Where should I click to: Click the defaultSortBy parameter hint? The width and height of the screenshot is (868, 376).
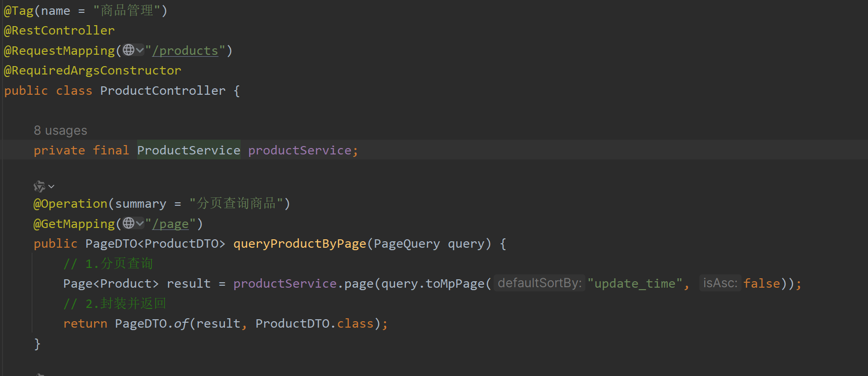tap(540, 283)
